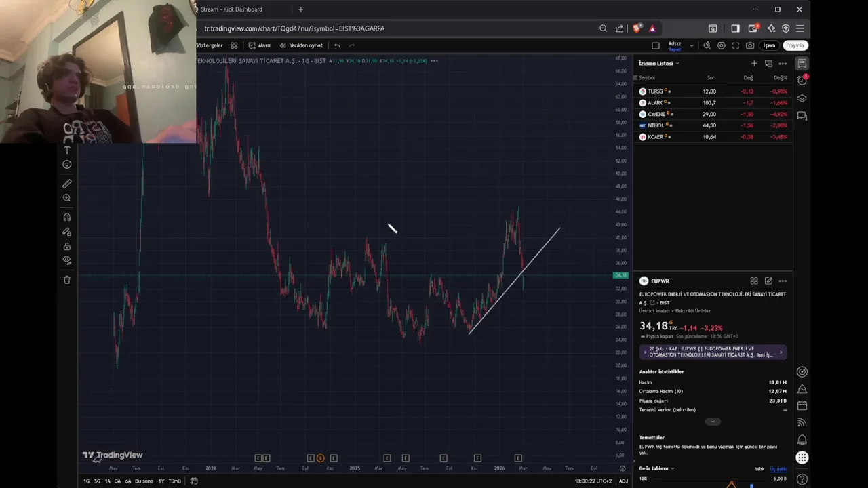Image resolution: width=868 pixels, height=488 pixels.
Task: Choose the chart layout square icon
Action: click(x=655, y=45)
